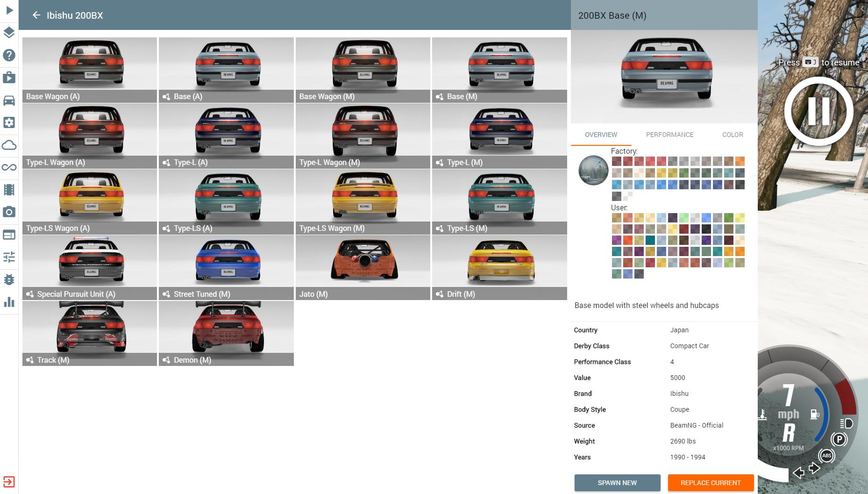868x494 pixels.
Task: Open the film strip replay icon
Action: tap(9, 190)
